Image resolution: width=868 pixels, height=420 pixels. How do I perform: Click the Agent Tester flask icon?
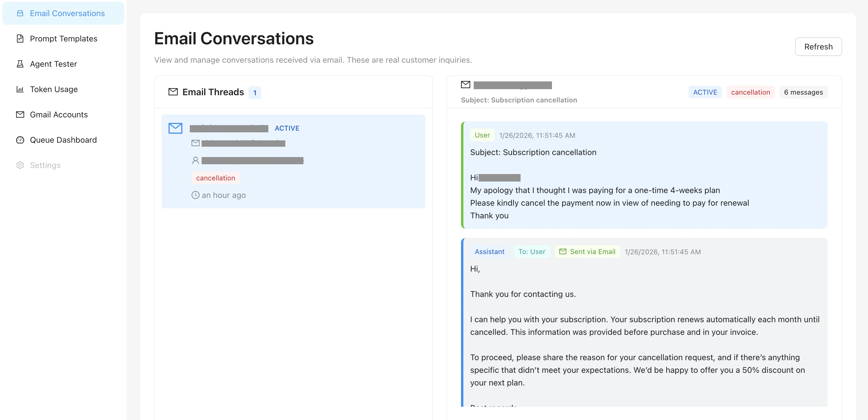coord(20,64)
